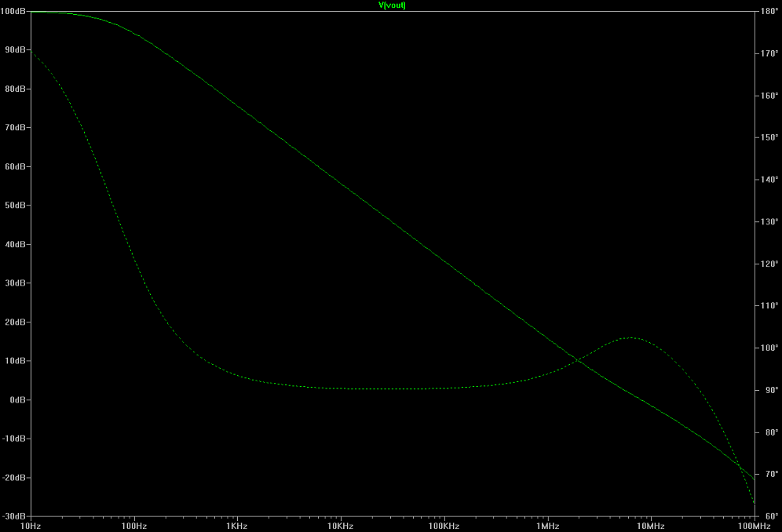
Task: Click the 60° phase axis label
Action: click(772, 516)
